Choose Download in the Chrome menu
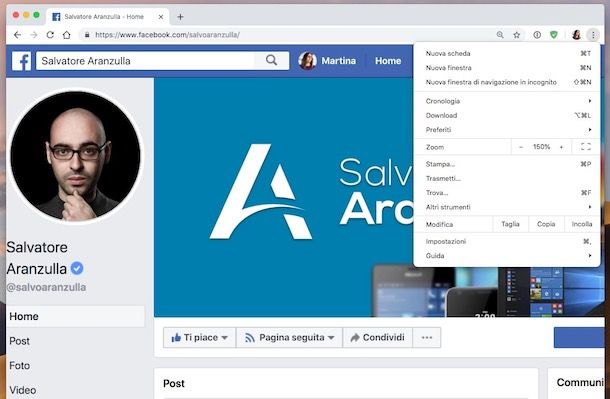 (x=507, y=116)
